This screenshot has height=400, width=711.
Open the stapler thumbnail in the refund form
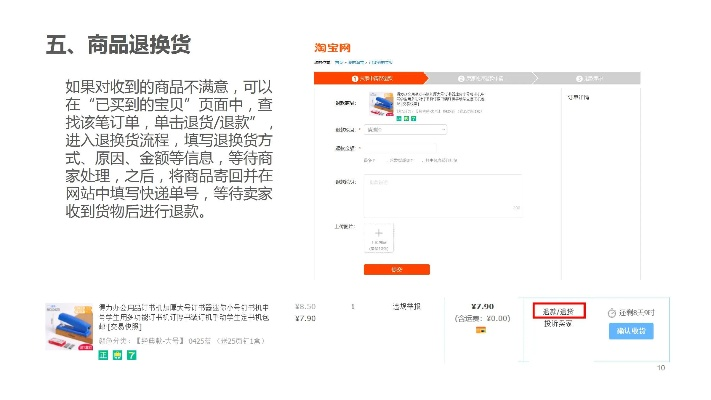click(381, 104)
